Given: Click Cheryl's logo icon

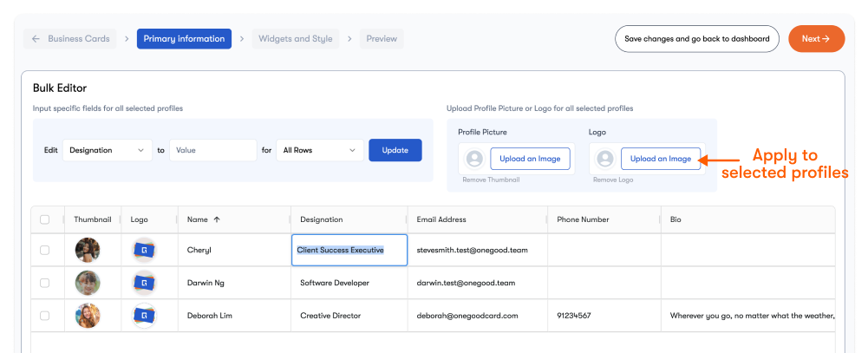Looking at the screenshot, I should [x=144, y=251].
